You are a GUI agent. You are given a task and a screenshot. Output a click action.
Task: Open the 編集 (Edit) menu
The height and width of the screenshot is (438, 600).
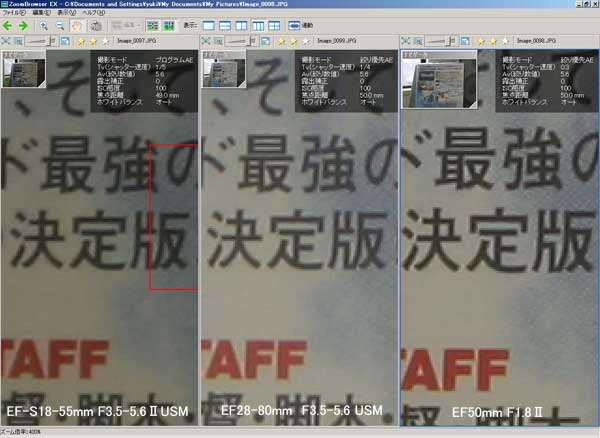point(37,13)
